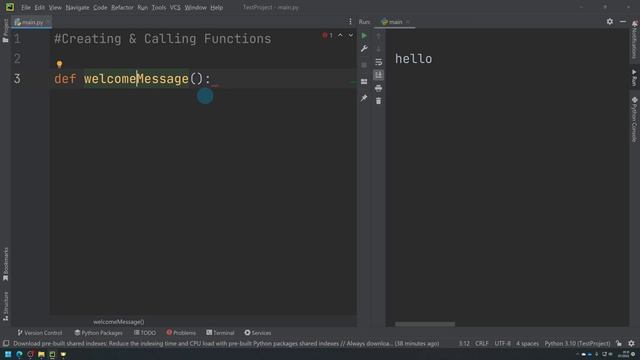Change file encoding UTF-8

pos(502,343)
